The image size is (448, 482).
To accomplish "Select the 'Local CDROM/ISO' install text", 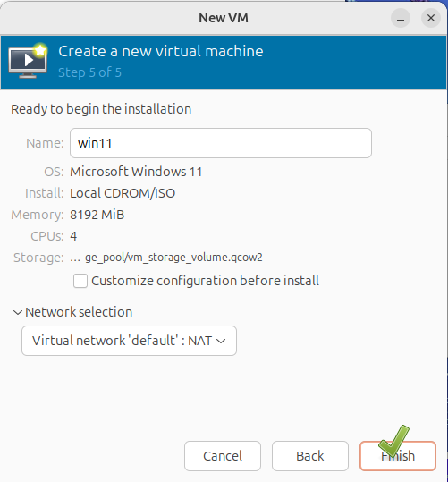I will coord(123,193).
